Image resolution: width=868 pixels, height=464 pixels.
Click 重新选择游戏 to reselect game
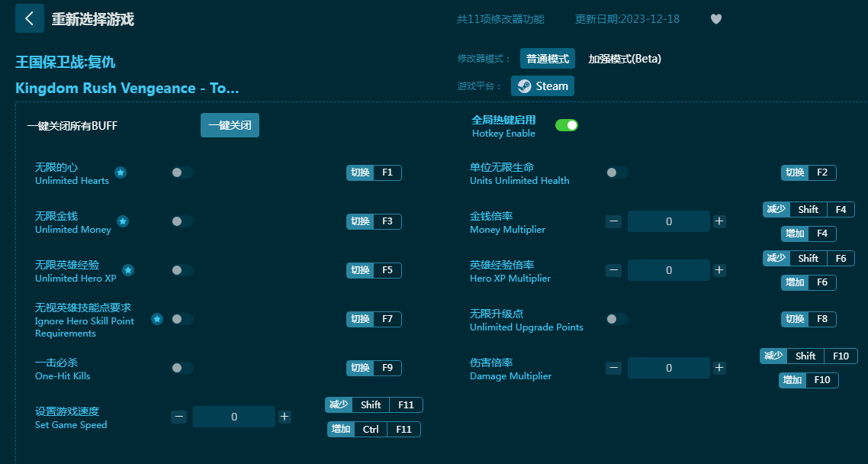93,19
